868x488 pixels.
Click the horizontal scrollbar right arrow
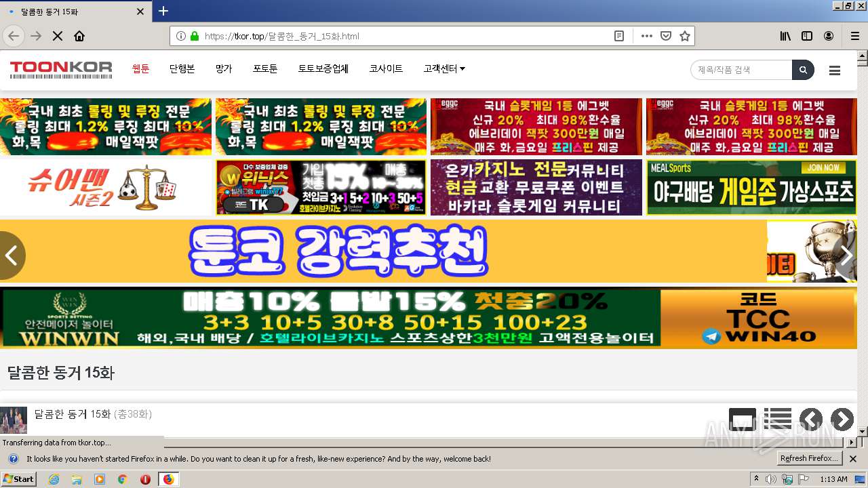tap(852, 443)
